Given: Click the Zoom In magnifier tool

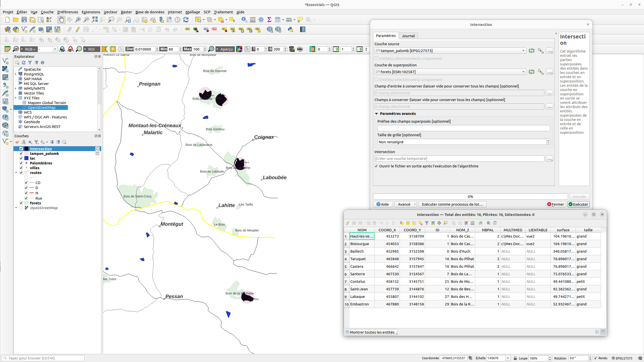Looking at the screenshot, I should tap(78, 20).
